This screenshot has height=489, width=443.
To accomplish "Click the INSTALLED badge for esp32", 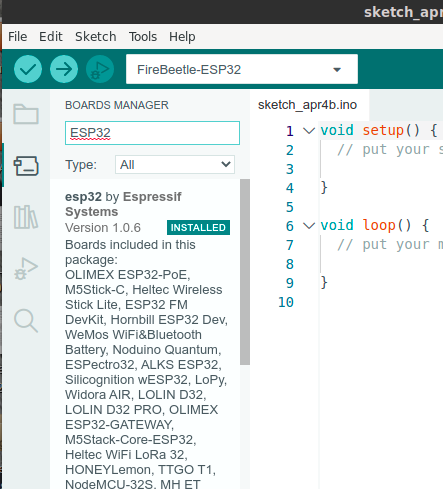I will click(198, 228).
